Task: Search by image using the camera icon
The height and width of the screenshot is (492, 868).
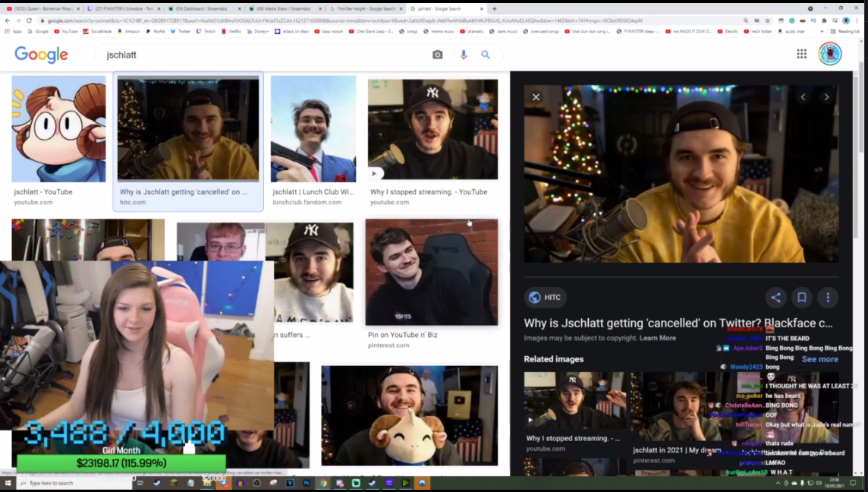Action: coord(437,55)
